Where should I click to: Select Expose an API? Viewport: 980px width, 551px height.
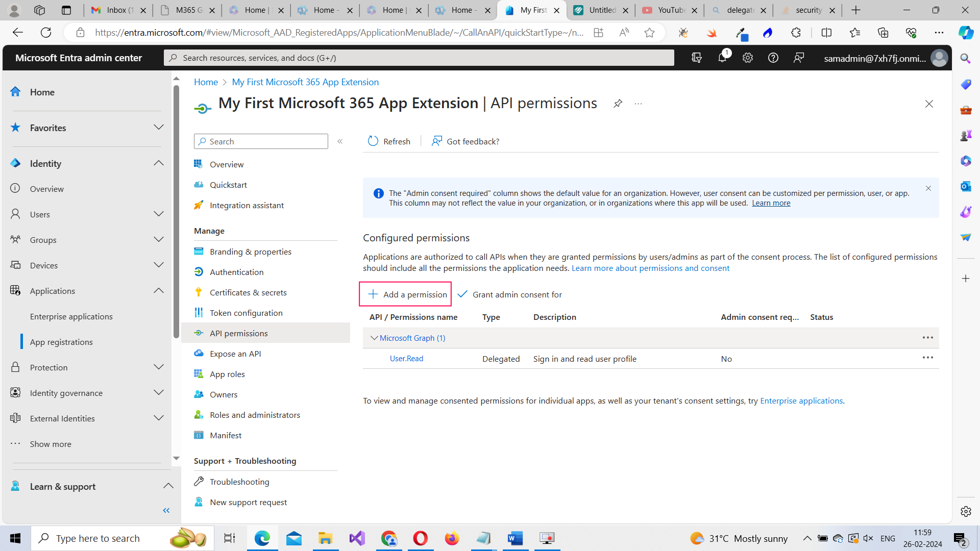235,354
